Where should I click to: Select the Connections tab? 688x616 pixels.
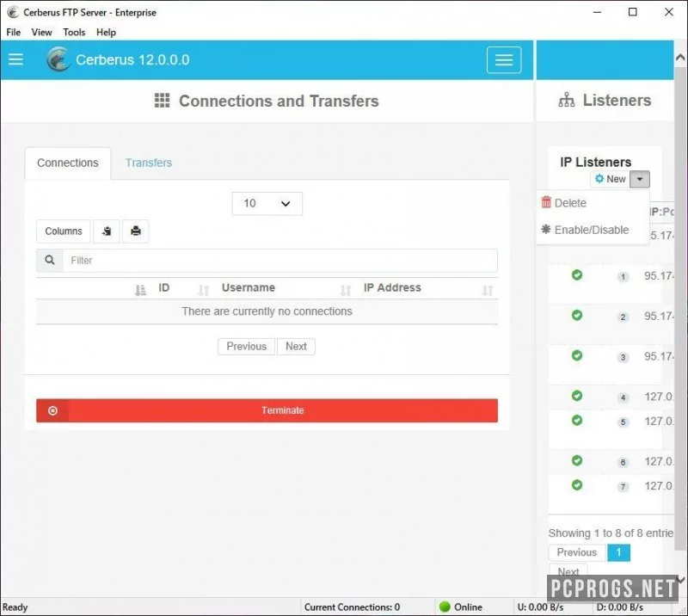pyautogui.click(x=68, y=163)
